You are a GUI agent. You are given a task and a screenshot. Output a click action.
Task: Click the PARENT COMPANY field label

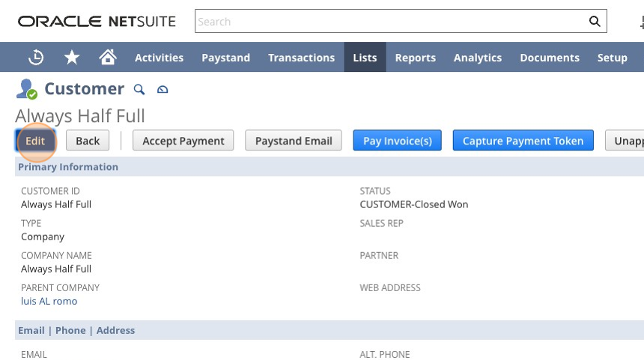61,287
